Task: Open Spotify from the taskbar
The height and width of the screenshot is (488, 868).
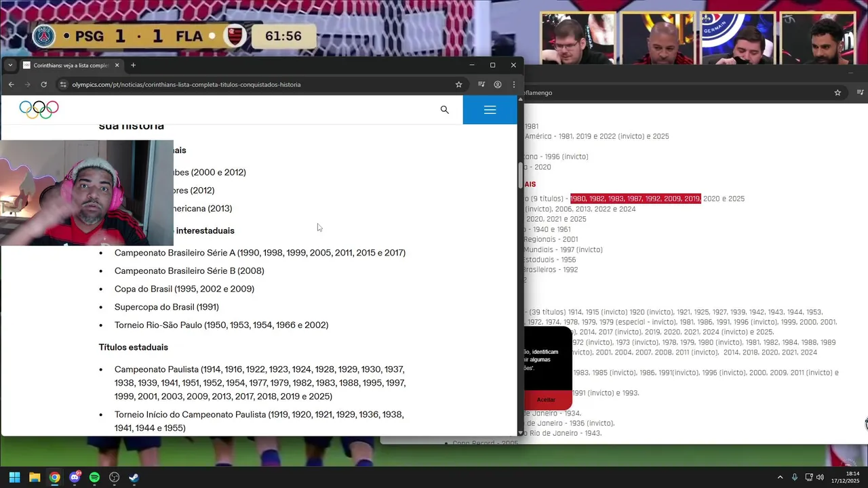Action: click(x=94, y=477)
